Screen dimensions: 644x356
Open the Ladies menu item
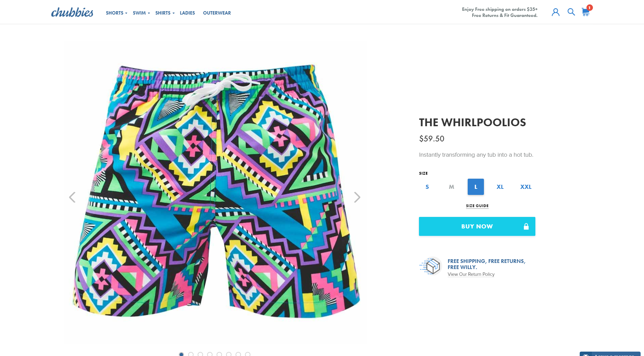[x=187, y=13]
